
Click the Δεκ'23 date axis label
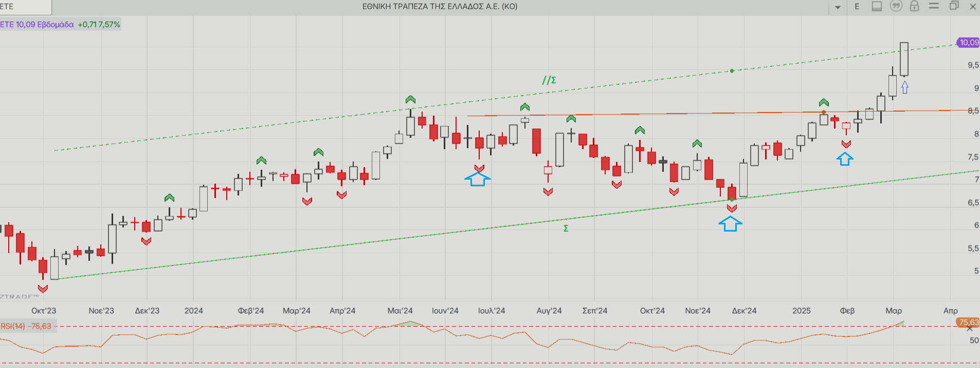point(147,311)
